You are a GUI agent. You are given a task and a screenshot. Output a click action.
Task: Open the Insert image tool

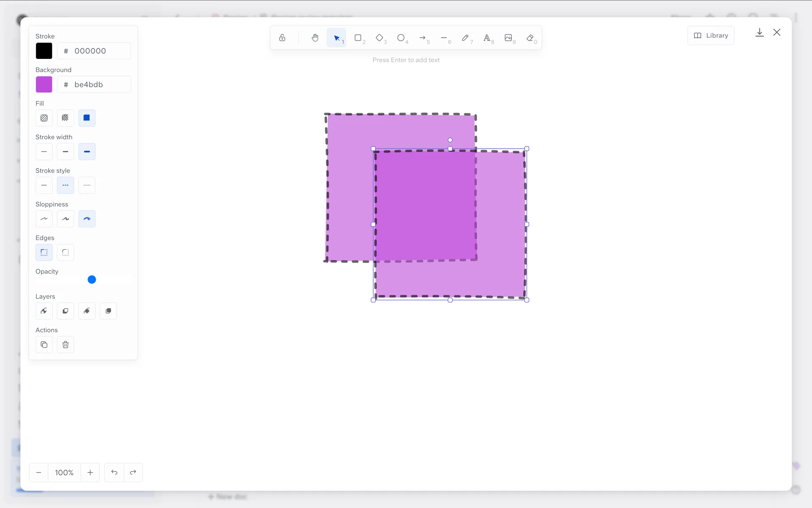508,38
